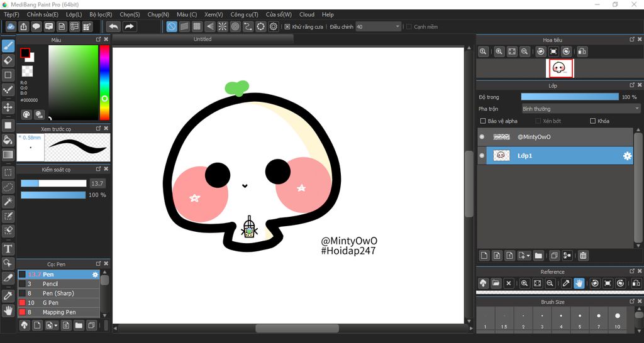Undock the Lớp layer panel
Viewport: 644px width, 343px height.
tap(631, 85)
